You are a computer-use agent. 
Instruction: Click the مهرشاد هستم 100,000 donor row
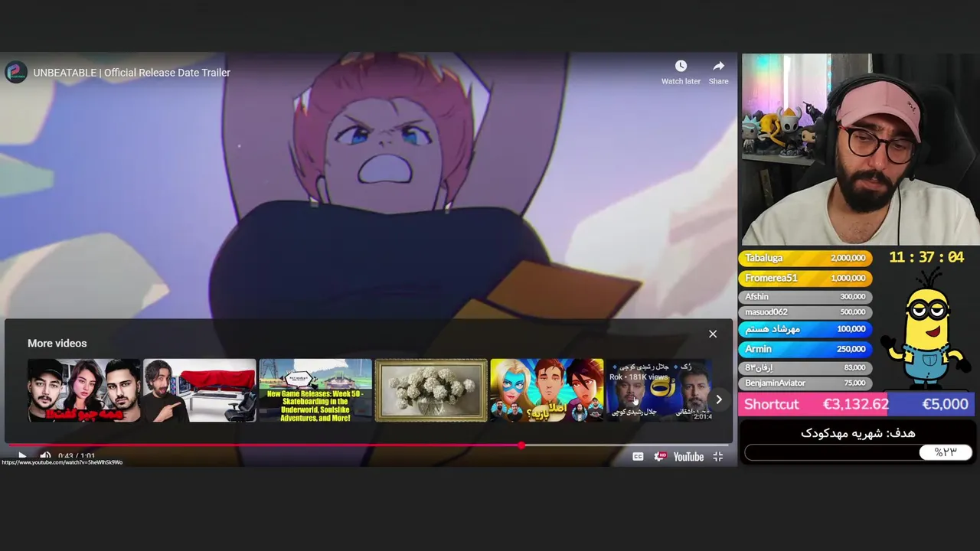coord(805,329)
